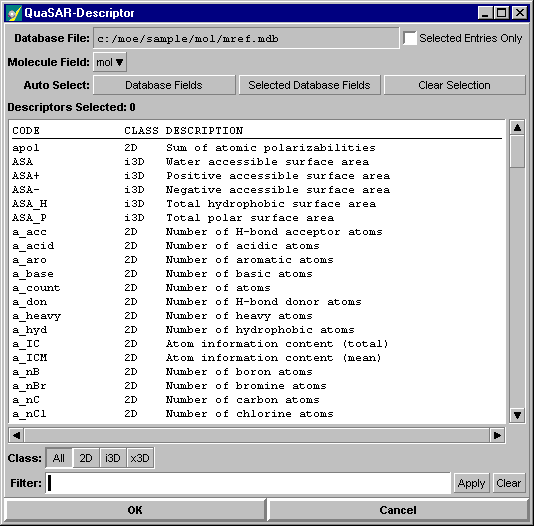Confirm with the OK button
The image size is (534, 526).
[x=135, y=510]
